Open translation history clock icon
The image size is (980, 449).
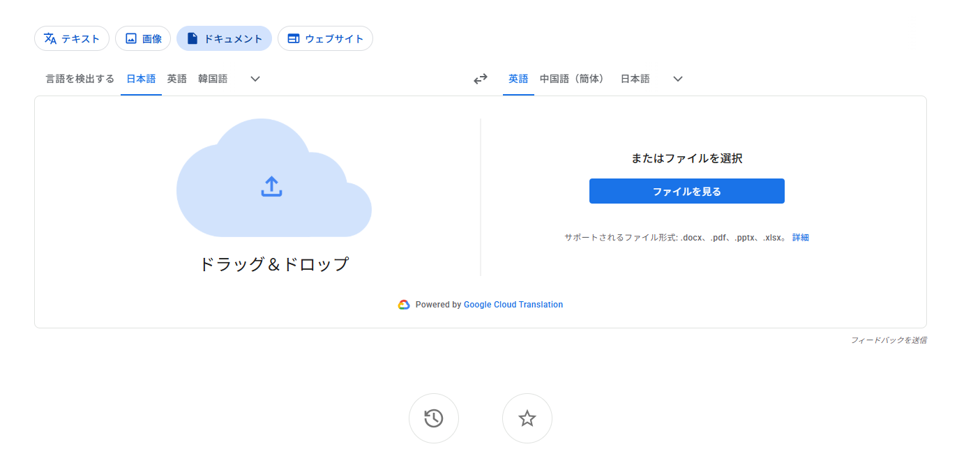click(x=434, y=418)
